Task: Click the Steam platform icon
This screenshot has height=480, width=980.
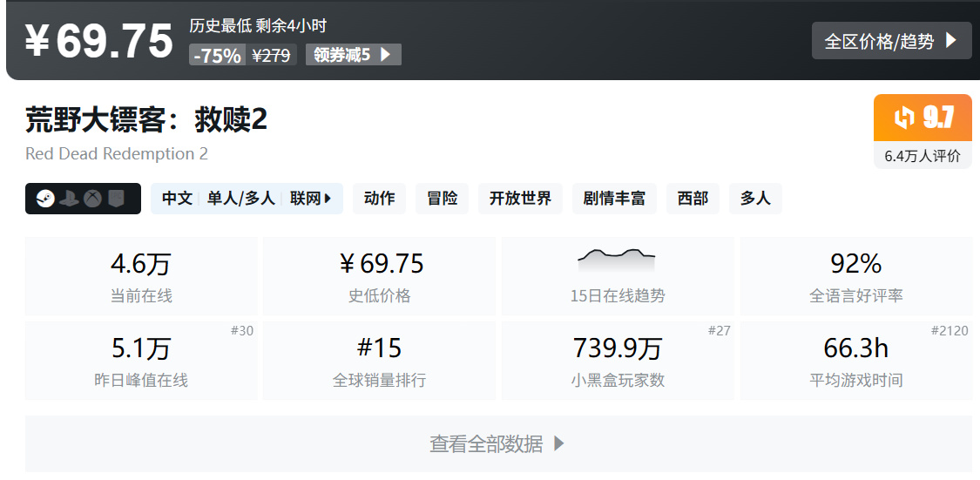Action: (47, 199)
